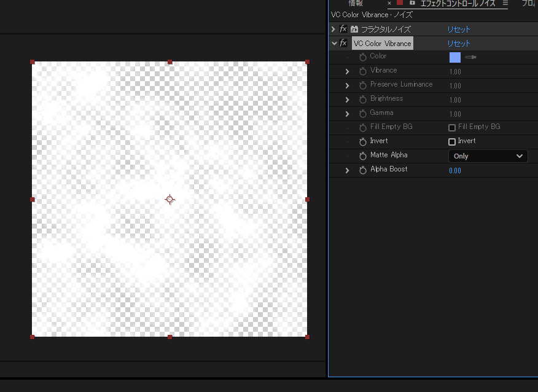The width and height of the screenshot is (538, 392).
Task: Toggle fx switch for VC Color Vibrance
Action: (343, 43)
